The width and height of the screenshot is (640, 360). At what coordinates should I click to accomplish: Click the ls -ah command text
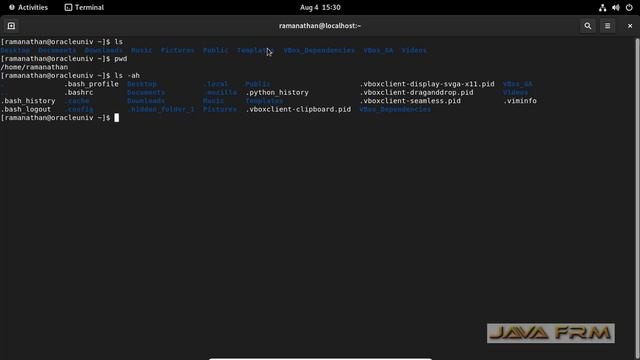[x=127, y=76]
